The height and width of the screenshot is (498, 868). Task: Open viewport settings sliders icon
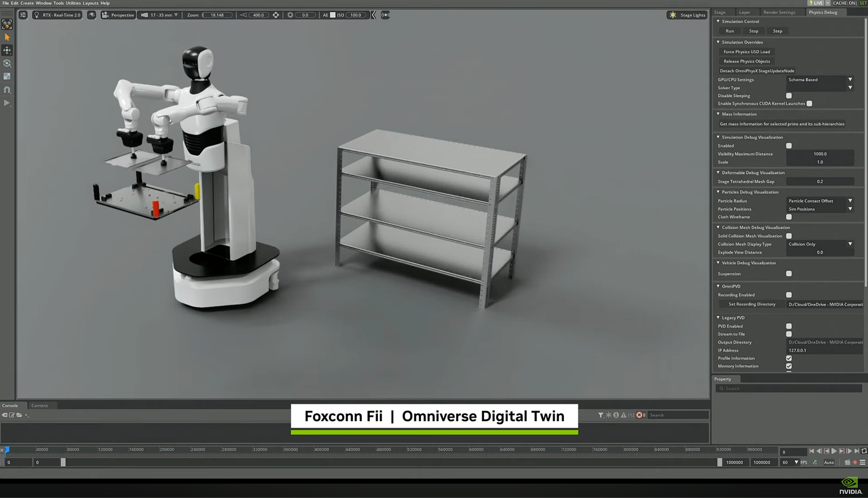click(23, 15)
